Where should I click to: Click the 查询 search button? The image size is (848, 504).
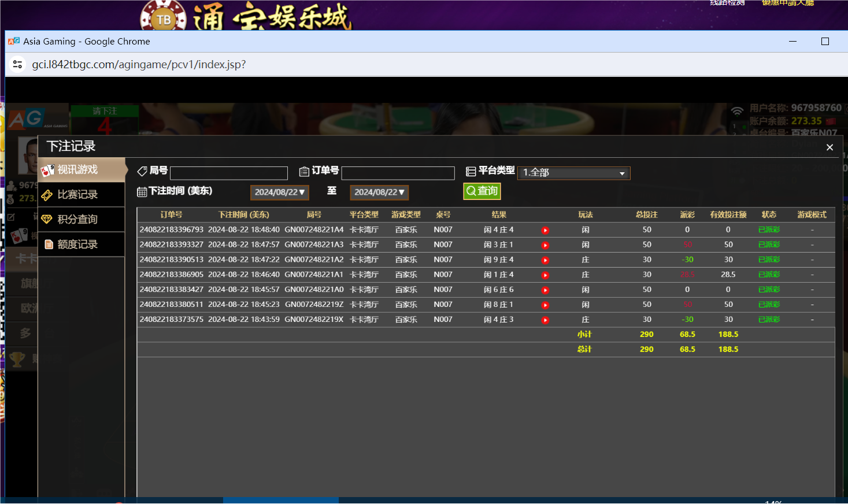[x=482, y=191]
